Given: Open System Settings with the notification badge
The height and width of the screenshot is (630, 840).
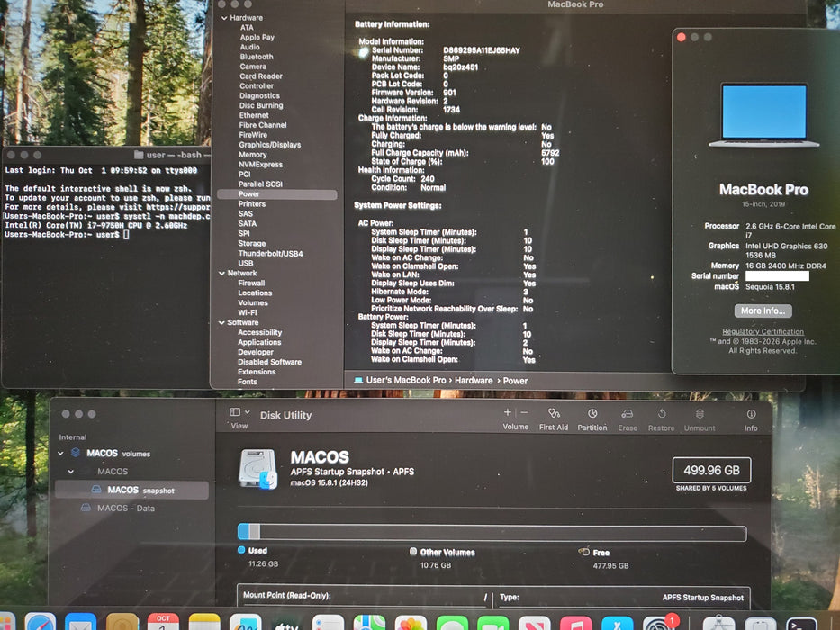Looking at the screenshot, I should (658, 624).
